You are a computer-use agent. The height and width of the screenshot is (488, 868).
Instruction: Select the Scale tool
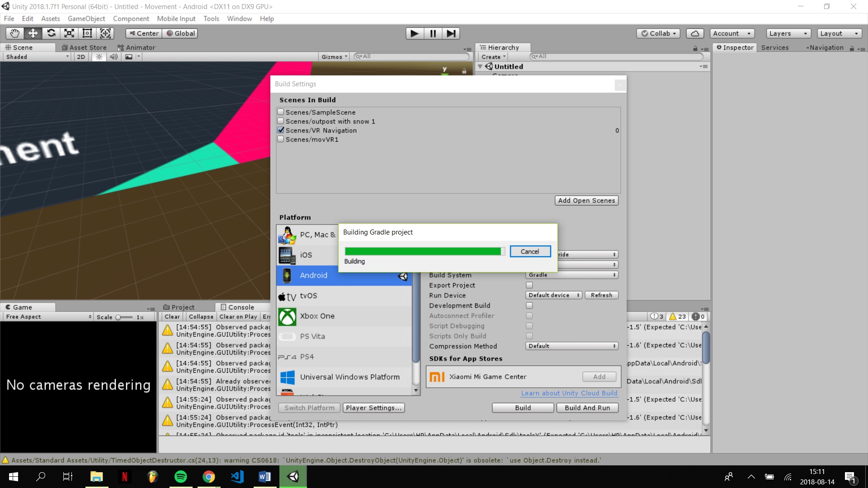[69, 33]
